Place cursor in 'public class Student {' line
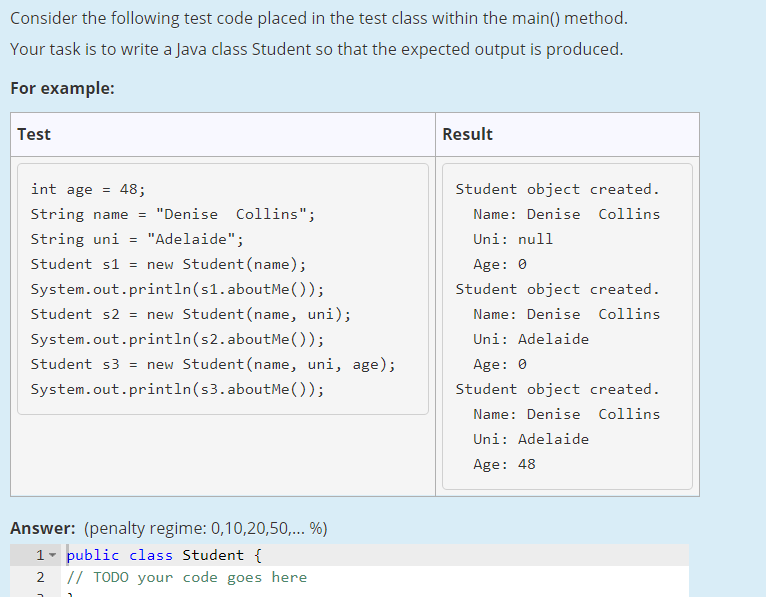 pos(165,555)
